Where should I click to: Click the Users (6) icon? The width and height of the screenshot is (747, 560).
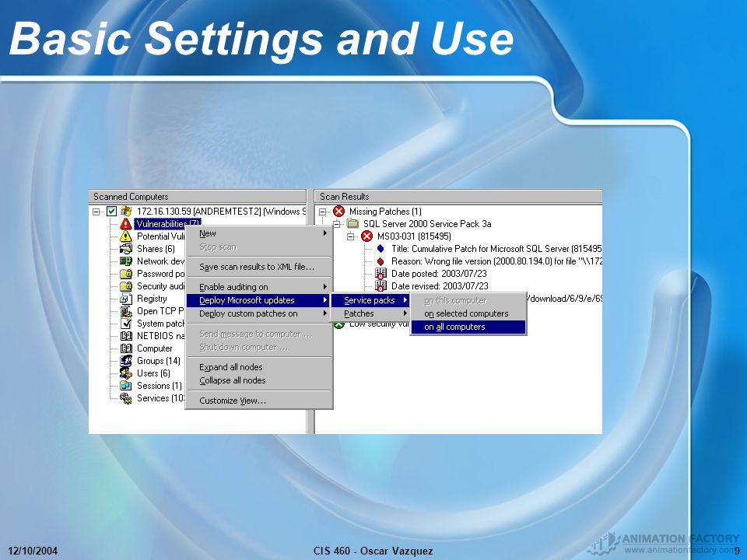coord(126,373)
